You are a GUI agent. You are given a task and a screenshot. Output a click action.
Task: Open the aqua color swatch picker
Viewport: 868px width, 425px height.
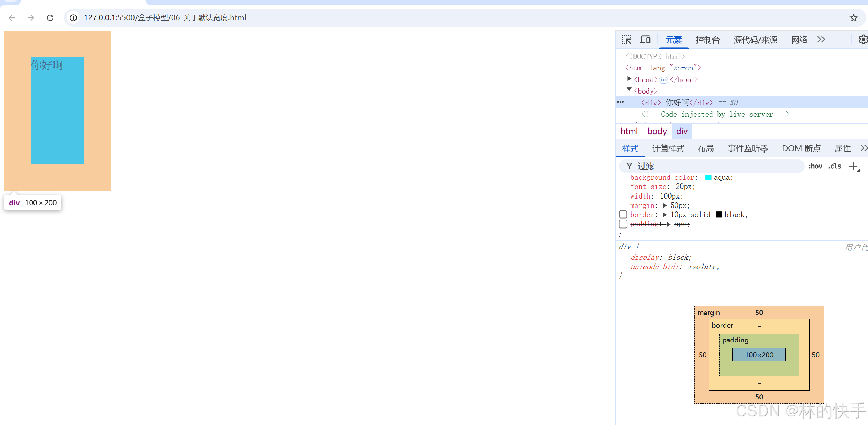point(708,178)
